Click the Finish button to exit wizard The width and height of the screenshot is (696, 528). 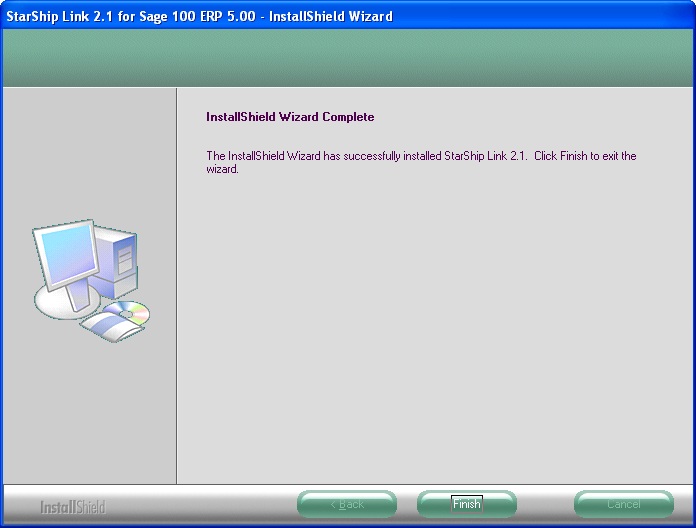pos(467,504)
